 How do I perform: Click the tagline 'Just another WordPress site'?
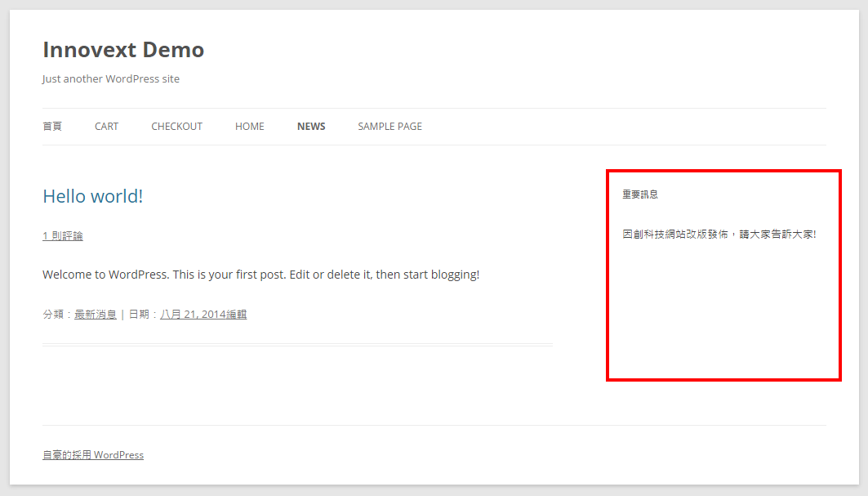tap(111, 79)
